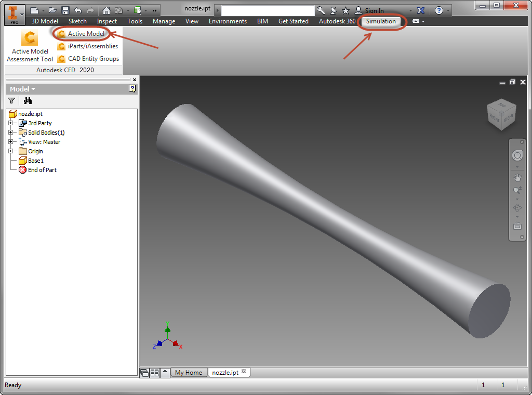This screenshot has width=532, height=395.
Task: Create a new file from the quick access toolbar
Action: coord(34,10)
